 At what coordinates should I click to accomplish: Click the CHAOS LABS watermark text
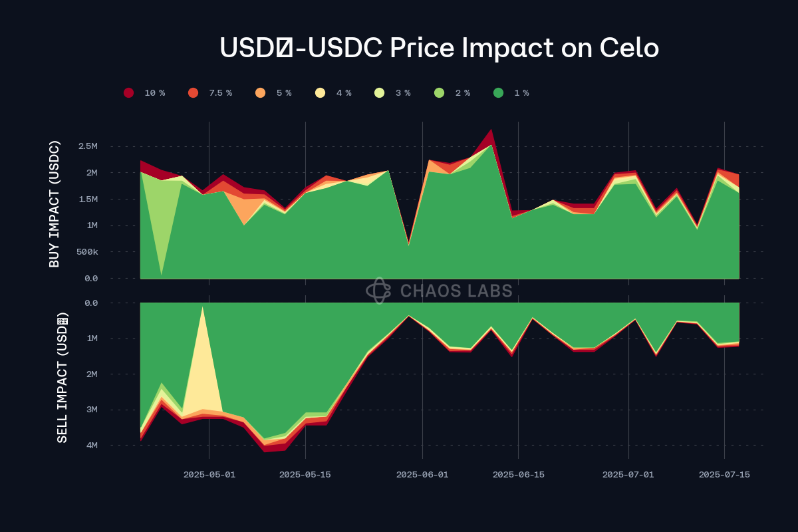pos(456,291)
